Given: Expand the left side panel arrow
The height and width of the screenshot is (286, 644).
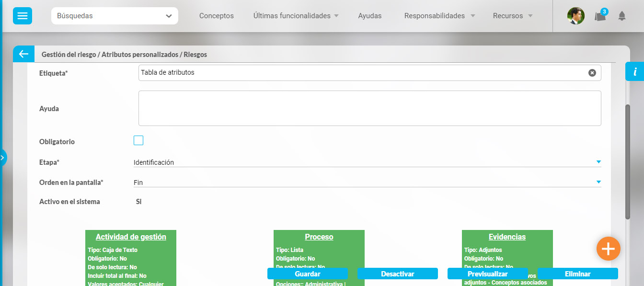Looking at the screenshot, I should pyautogui.click(x=3, y=157).
